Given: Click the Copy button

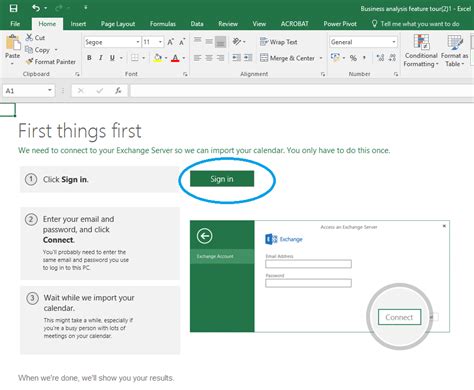Looking at the screenshot, I should (37, 50).
